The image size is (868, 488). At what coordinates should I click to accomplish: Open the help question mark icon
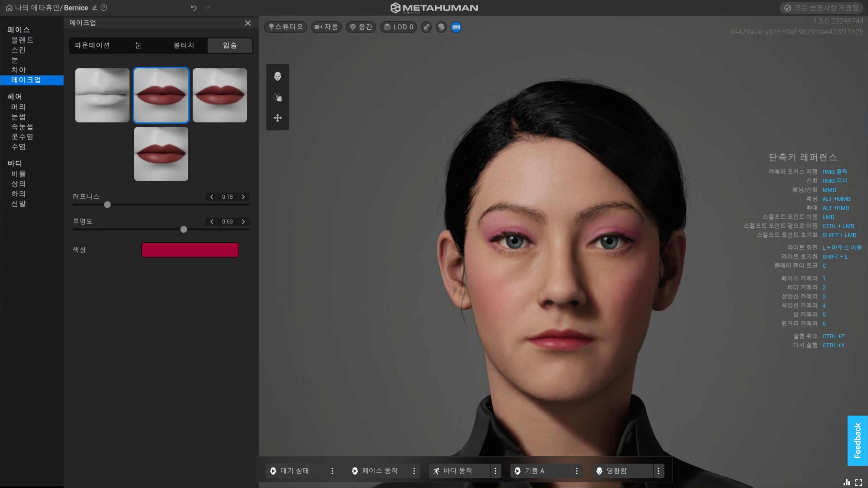point(104,8)
